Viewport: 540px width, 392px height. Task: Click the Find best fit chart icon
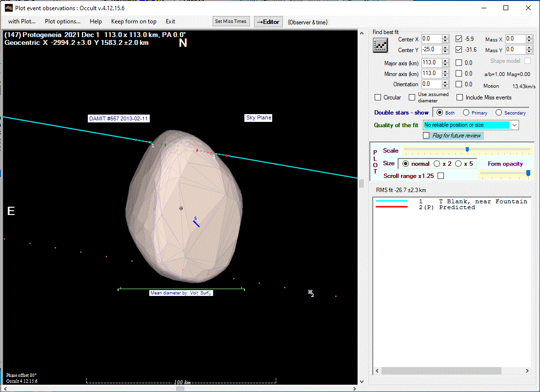click(380, 45)
